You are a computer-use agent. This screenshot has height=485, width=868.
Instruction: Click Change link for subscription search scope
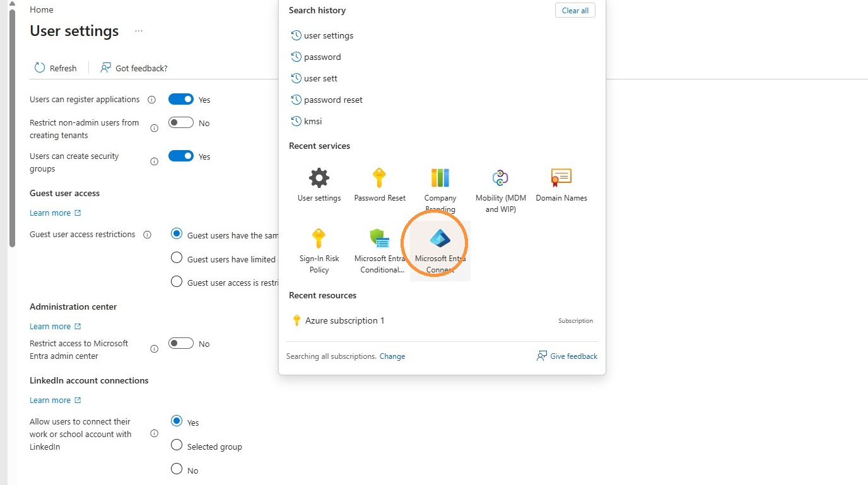click(x=392, y=356)
